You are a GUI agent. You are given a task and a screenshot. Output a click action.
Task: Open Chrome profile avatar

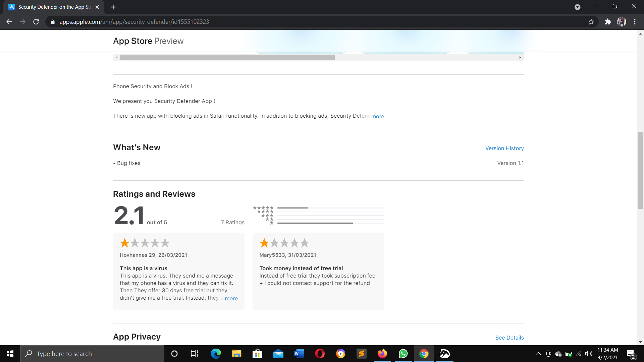point(621,22)
